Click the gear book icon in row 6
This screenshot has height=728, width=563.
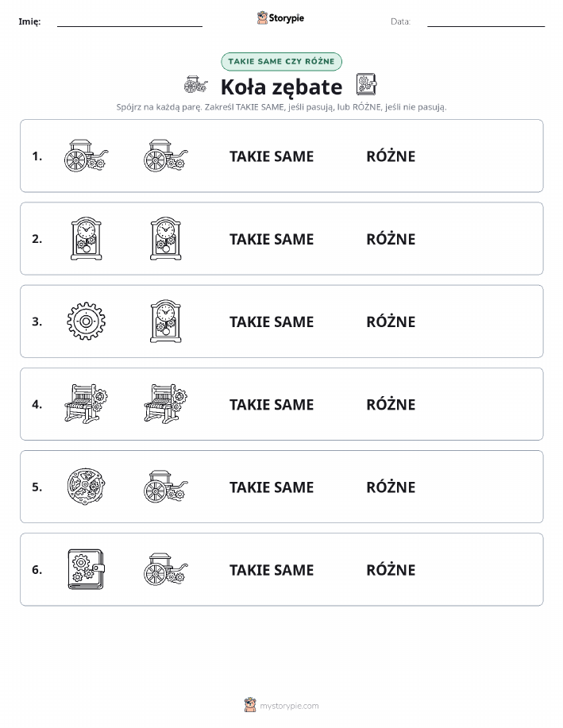86,569
